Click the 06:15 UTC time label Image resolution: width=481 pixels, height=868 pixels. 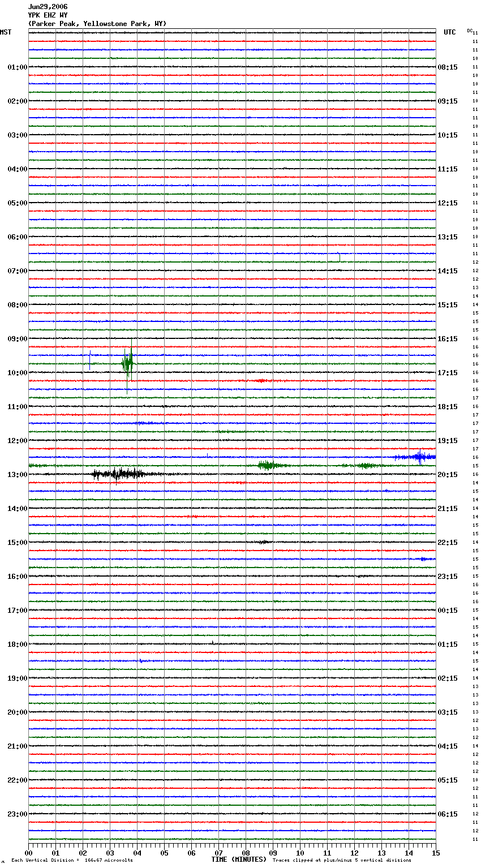point(448,814)
